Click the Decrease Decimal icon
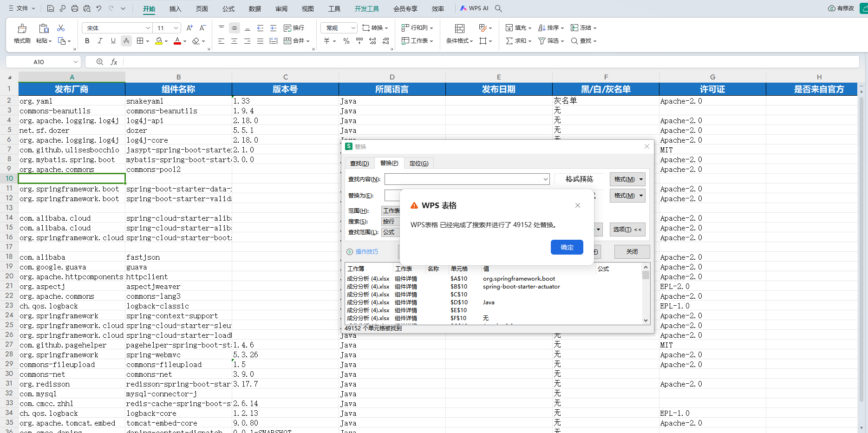Viewport: 868px width, 433px height. 385,41
